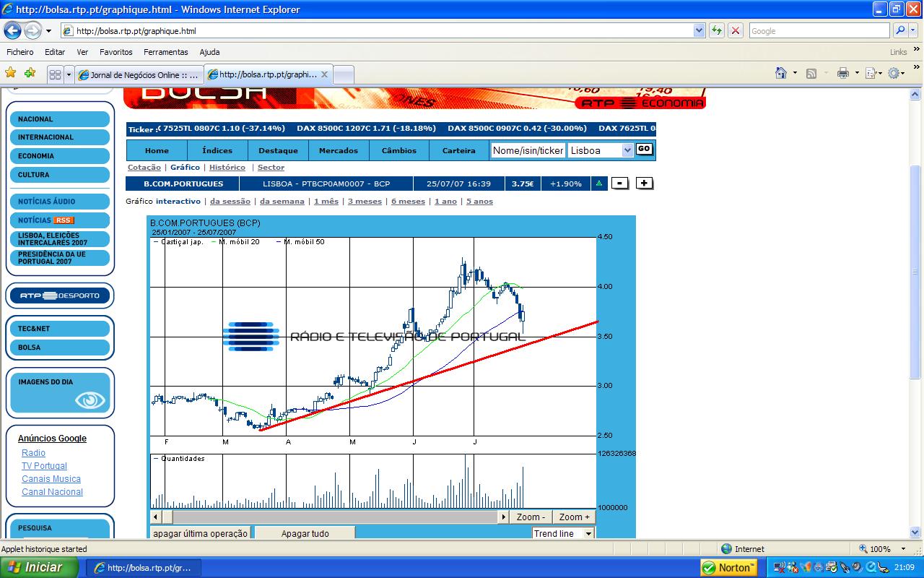This screenshot has height=578, width=924.
Task: Click the Internet zone globe in status bar
Action: (726, 549)
